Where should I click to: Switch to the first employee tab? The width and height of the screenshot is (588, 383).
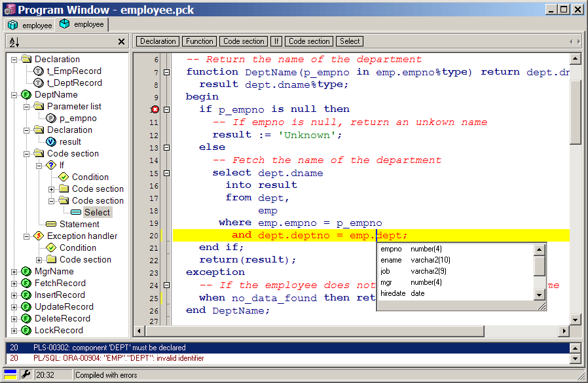[30, 25]
